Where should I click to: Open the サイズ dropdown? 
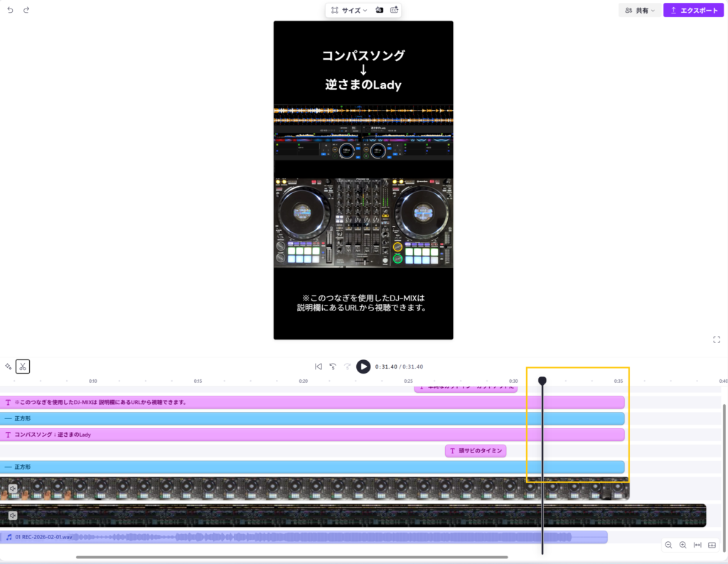click(348, 11)
